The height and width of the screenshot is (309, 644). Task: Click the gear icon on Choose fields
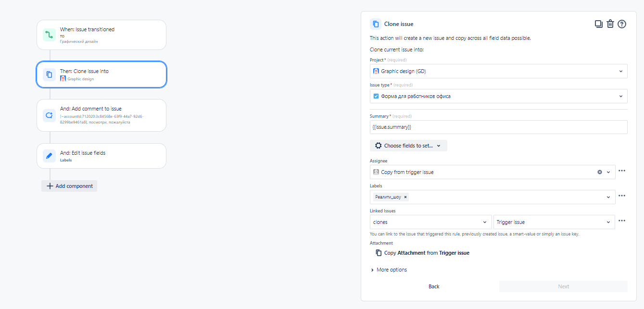(379, 146)
